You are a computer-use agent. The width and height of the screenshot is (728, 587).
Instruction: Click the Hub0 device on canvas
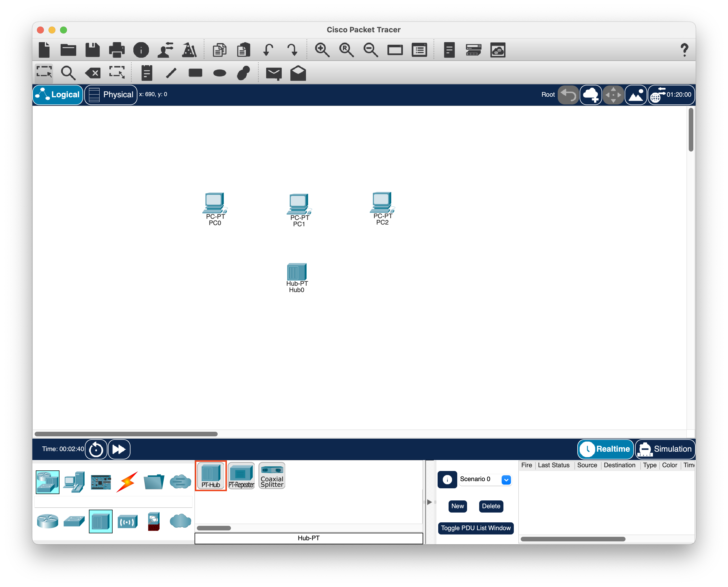[x=296, y=272]
